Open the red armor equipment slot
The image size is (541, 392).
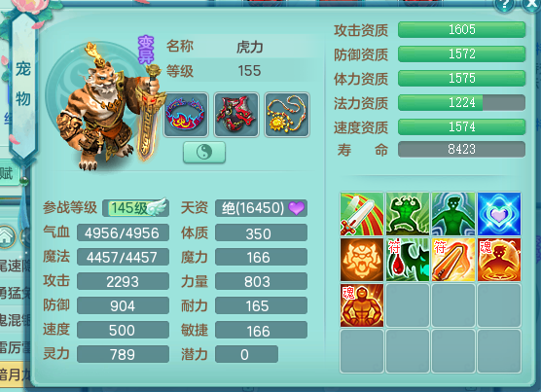tap(236, 115)
